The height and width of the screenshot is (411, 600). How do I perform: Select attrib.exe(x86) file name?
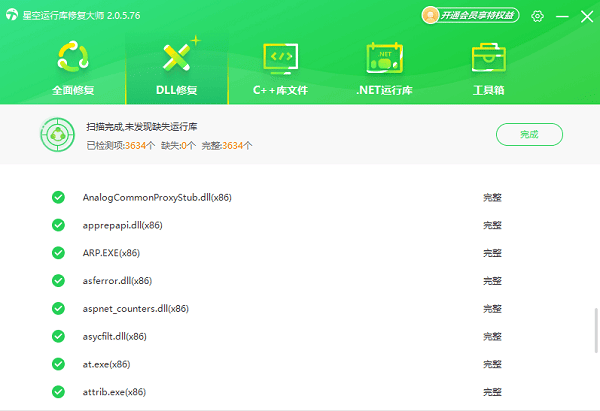coord(114,392)
